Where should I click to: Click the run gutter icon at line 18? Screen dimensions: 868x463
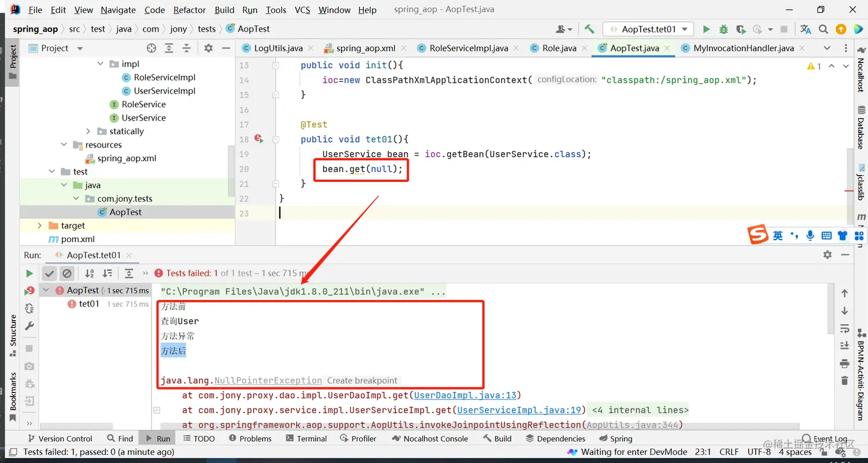259,139
